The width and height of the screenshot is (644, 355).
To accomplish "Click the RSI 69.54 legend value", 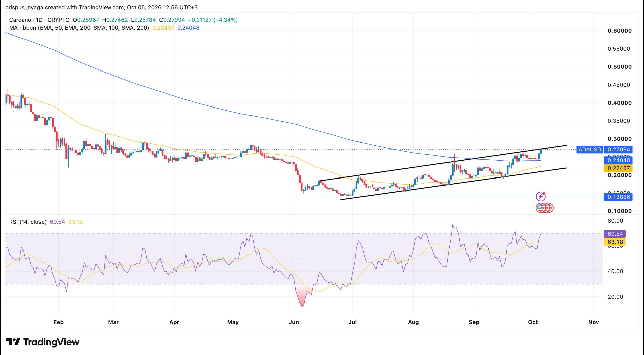I will click(x=57, y=222).
